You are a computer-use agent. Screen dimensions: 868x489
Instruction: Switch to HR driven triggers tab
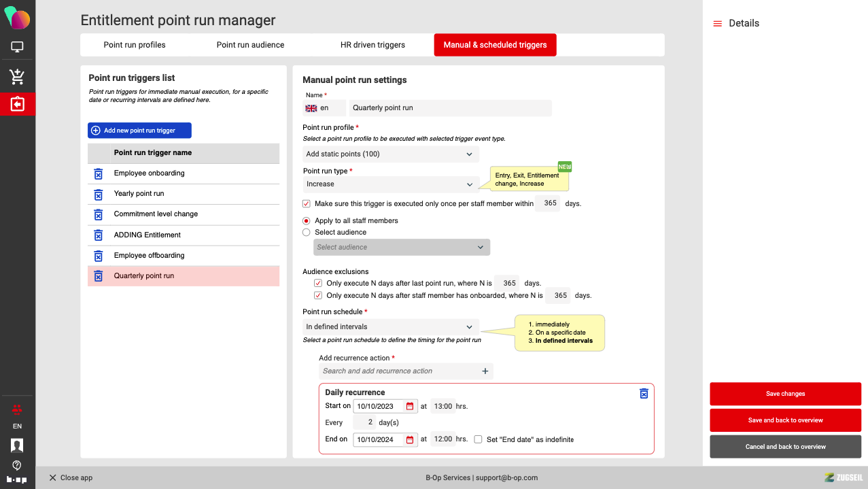(x=372, y=45)
